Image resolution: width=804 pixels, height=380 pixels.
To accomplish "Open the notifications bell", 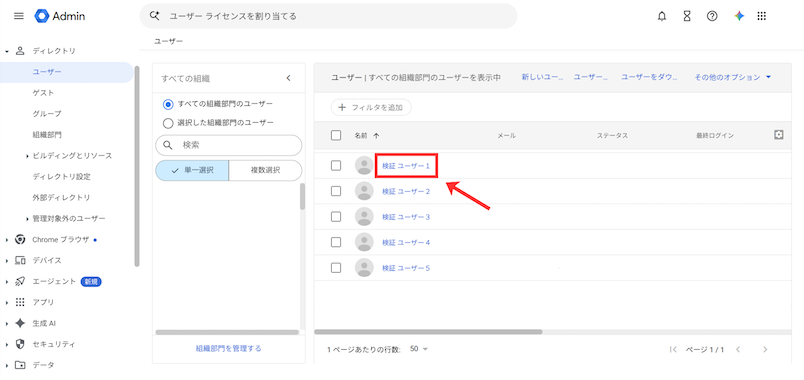I will tap(662, 16).
